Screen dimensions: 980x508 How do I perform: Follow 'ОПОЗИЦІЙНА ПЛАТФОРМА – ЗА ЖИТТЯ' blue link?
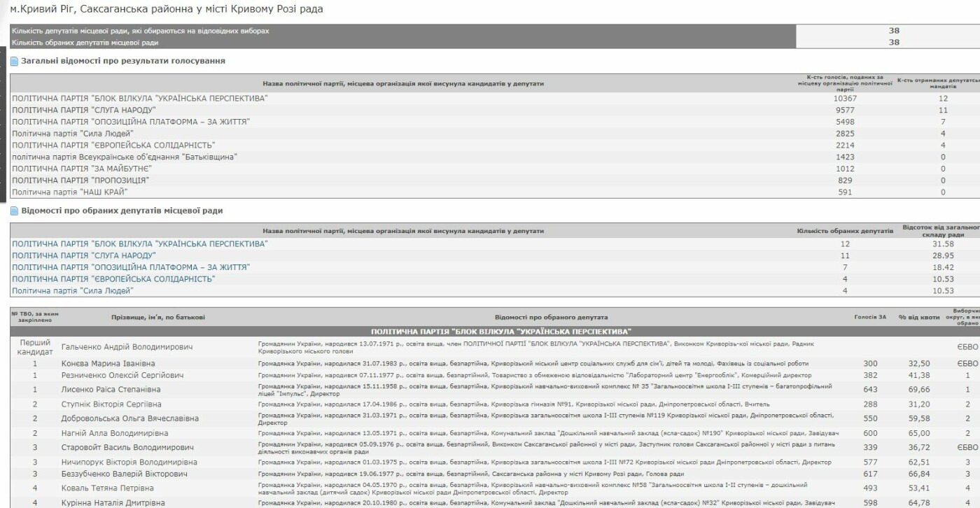point(131,267)
